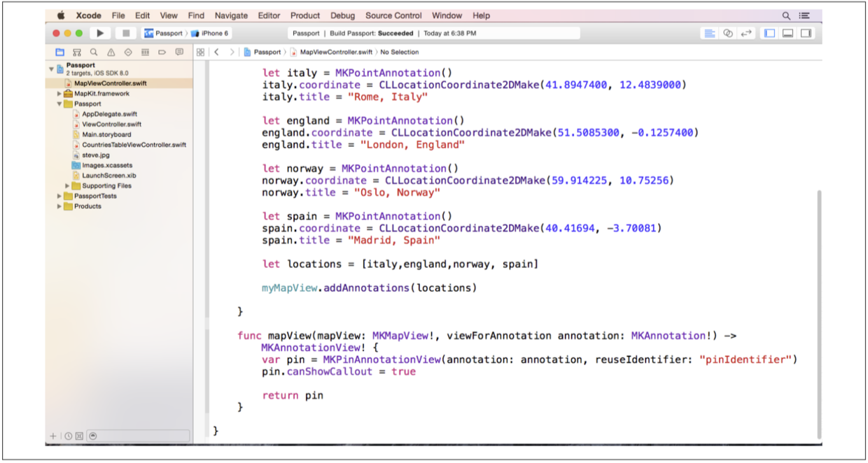Open the Find navigator magnifier icon
Image resolution: width=868 pixels, height=463 pixels.
[x=94, y=52]
